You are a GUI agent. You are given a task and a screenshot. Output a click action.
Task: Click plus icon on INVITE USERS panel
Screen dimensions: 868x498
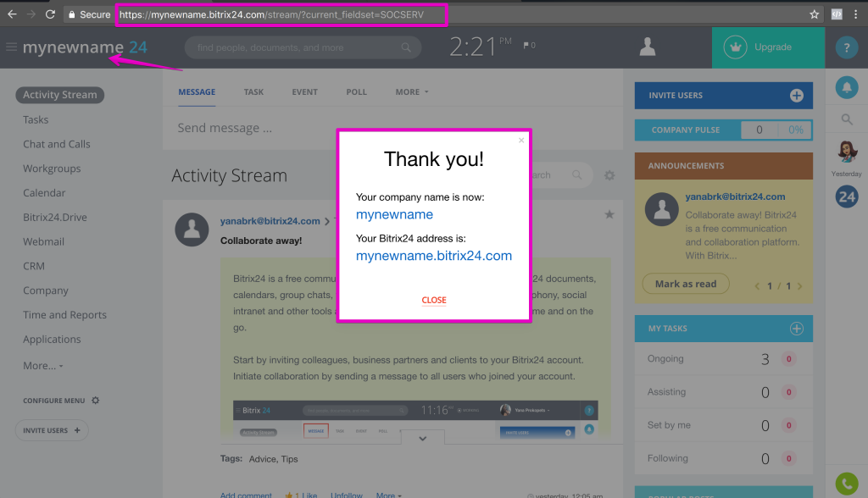(797, 96)
